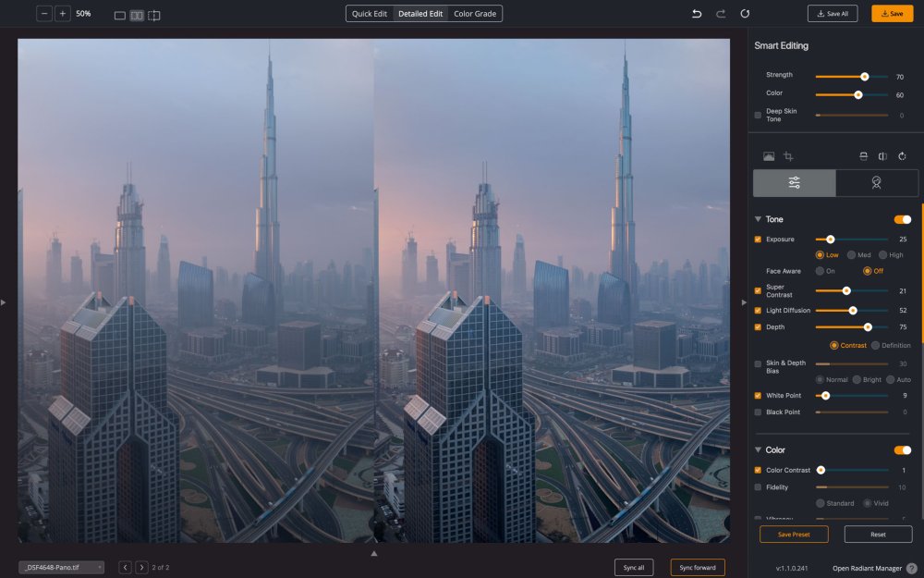
Task: Select split-screen divider view
Action: point(153,16)
